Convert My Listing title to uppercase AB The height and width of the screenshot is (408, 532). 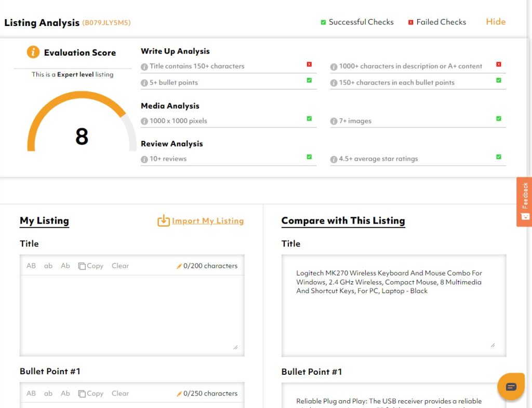(x=31, y=266)
